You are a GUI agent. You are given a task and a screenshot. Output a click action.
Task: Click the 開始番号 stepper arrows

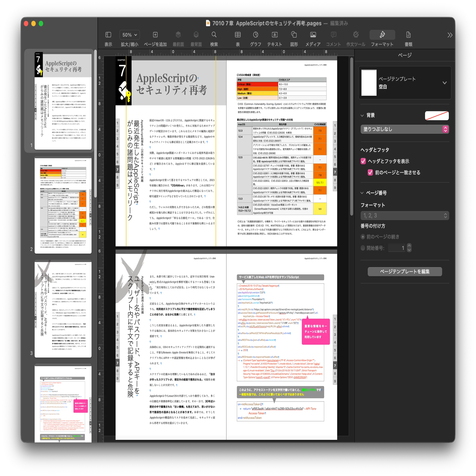[409, 248]
